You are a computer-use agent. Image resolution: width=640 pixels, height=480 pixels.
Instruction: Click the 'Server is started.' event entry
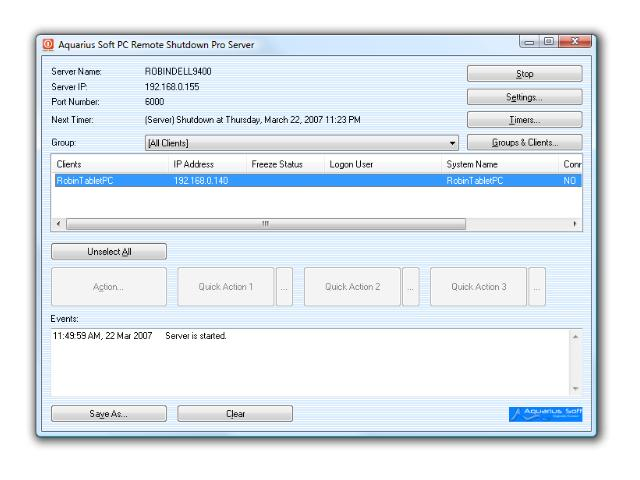click(196, 336)
